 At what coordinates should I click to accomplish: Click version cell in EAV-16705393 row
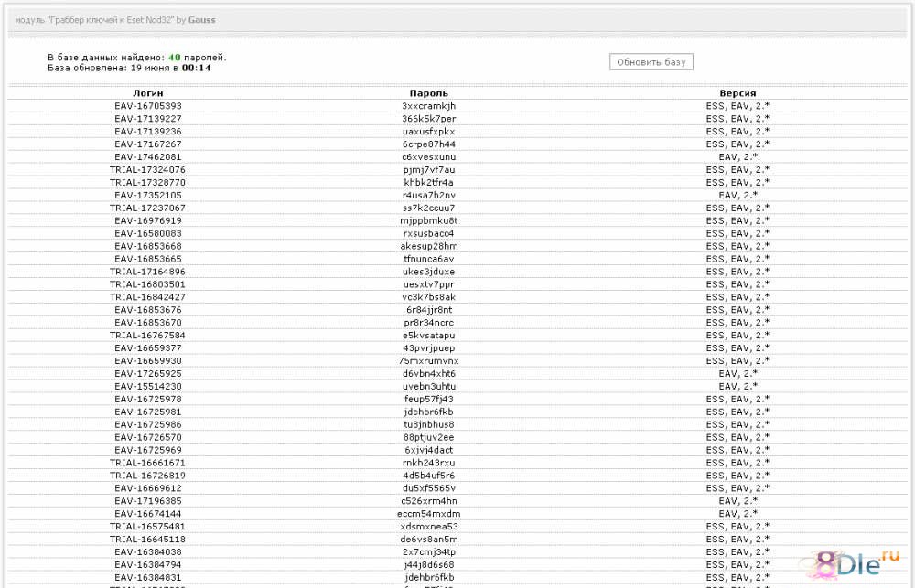[738, 106]
